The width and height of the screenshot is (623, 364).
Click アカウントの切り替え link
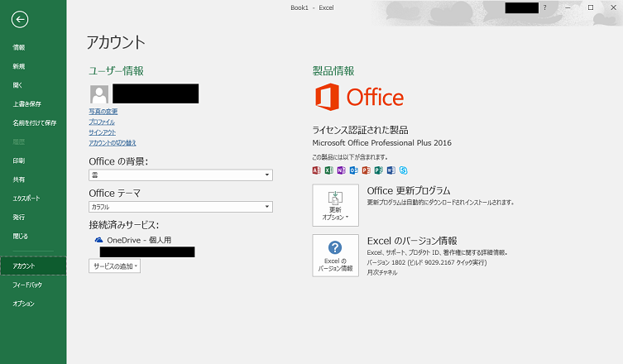point(113,142)
